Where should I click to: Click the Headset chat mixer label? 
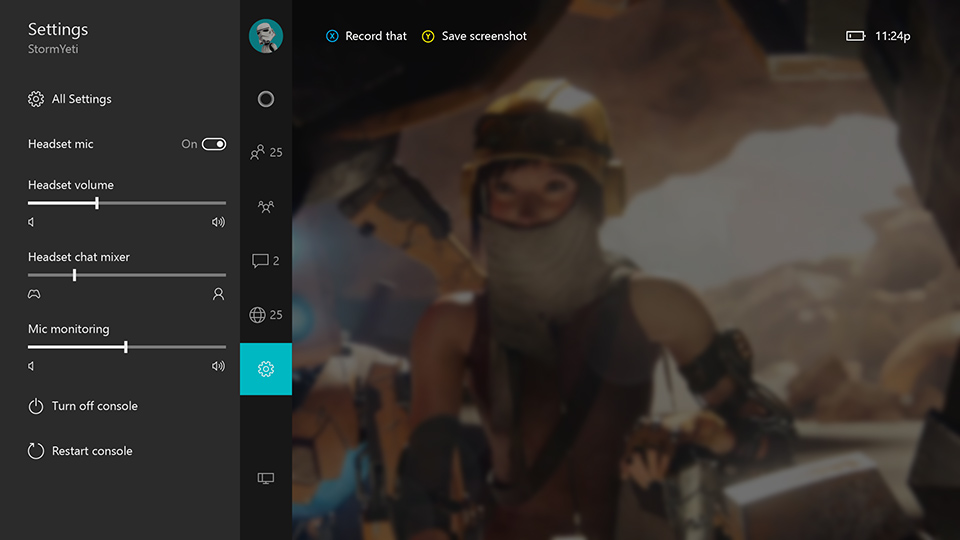[79, 257]
